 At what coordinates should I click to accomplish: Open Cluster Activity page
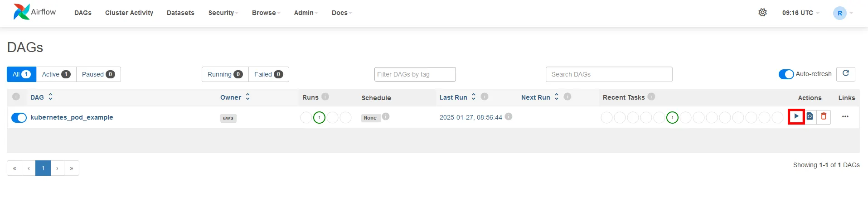click(129, 13)
